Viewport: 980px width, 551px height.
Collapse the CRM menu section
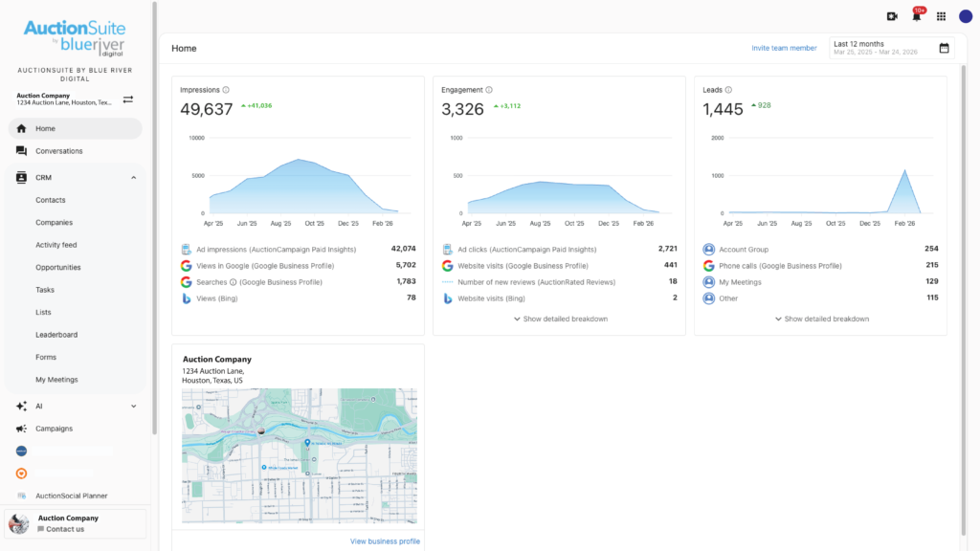134,178
